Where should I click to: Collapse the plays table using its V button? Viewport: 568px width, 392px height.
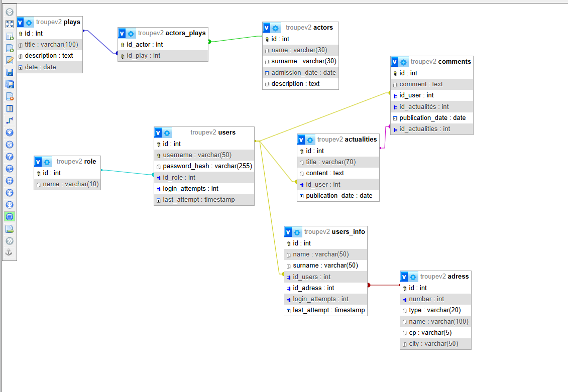[20, 23]
